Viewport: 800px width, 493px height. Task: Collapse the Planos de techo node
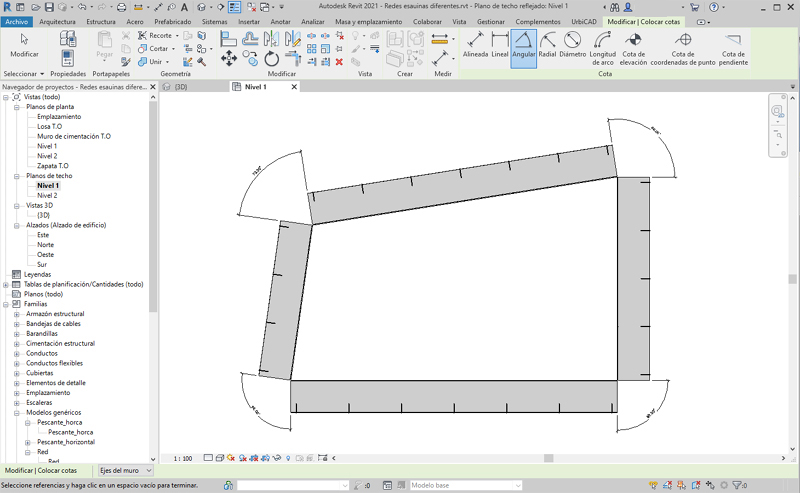pyautogui.click(x=17, y=176)
